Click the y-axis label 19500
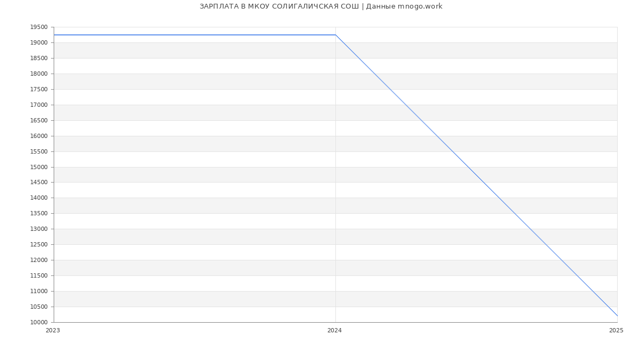The image size is (644, 349). [39, 27]
